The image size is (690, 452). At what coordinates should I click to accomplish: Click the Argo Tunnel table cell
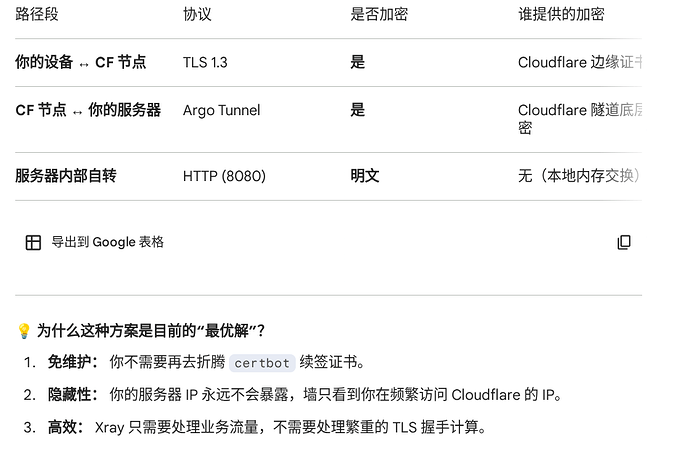[221, 110]
